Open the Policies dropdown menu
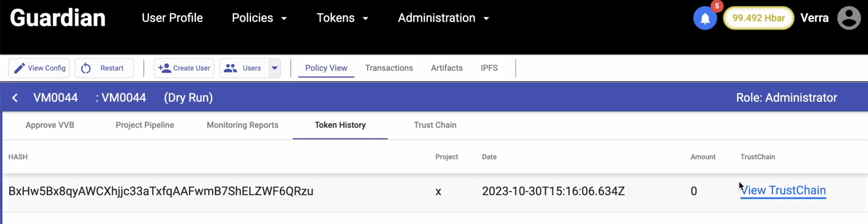 click(259, 18)
